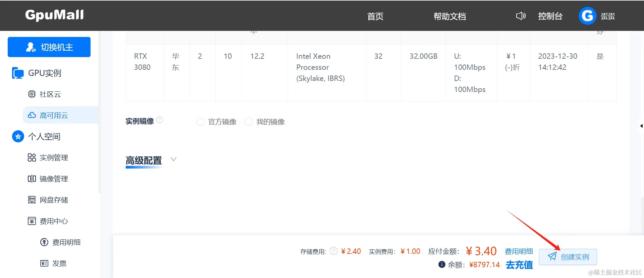Click the 高可用云 cloud icon

(x=32, y=115)
